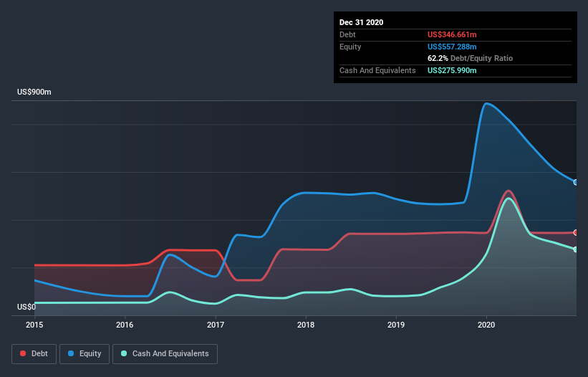Click the 2019 x-axis label
The image size is (588, 377).
click(x=396, y=325)
